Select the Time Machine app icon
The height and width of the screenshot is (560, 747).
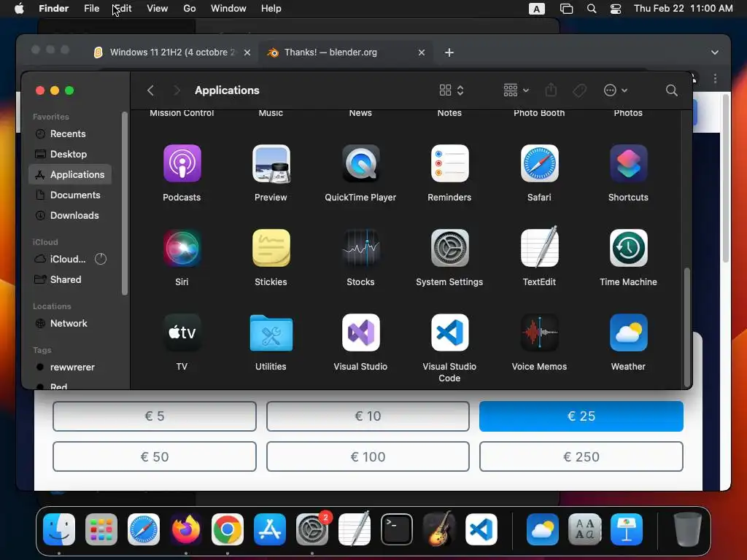click(x=628, y=248)
